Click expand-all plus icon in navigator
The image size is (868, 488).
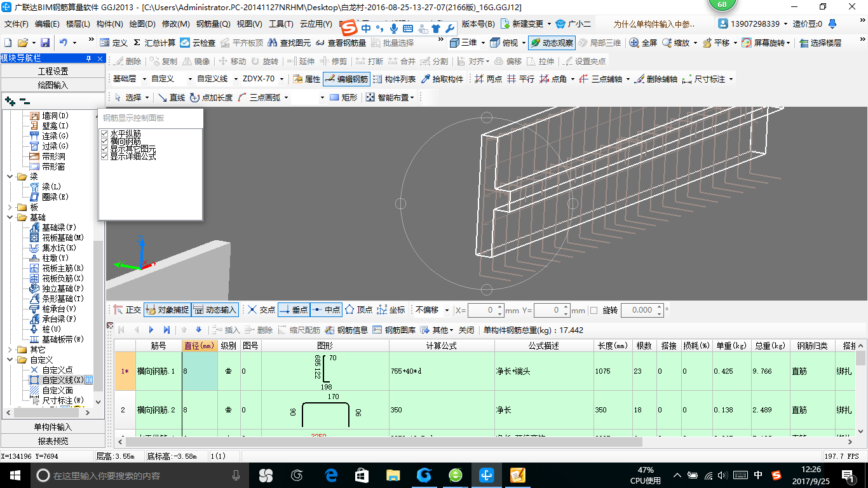[10, 101]
